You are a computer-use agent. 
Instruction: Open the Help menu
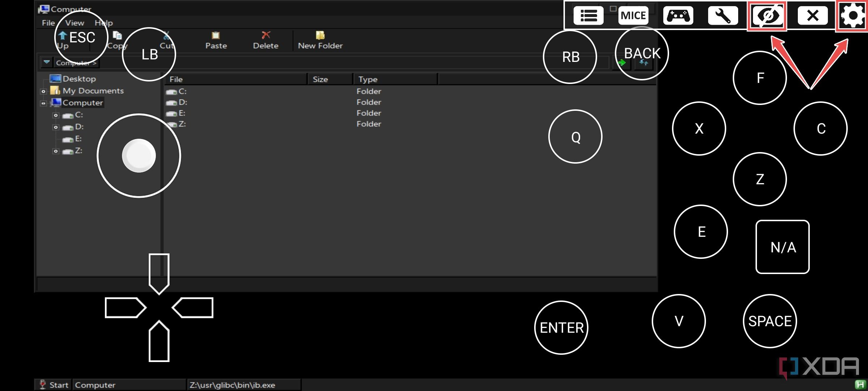(104, 23)
